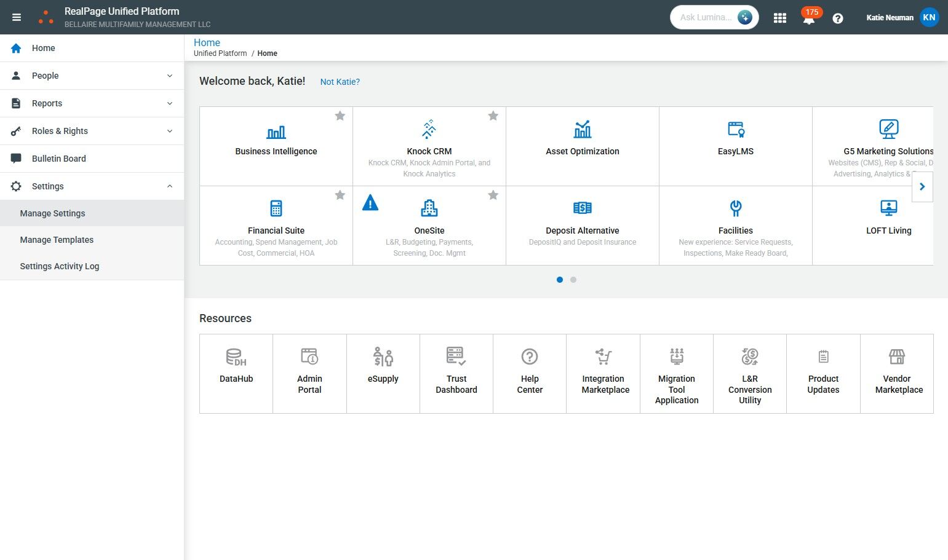Image resolution: width=948 pixels, height=560 pixels.
Task: Go to Home in sidebar
Action: pyautogui.click(x=92, y=48)
